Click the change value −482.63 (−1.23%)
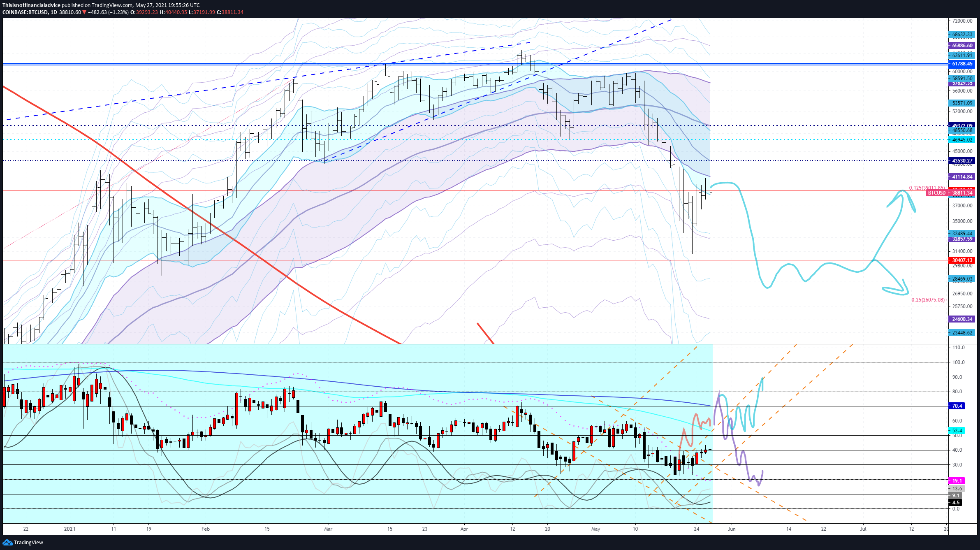This screenshot has width=980, height=550. [x=108, y=12]
